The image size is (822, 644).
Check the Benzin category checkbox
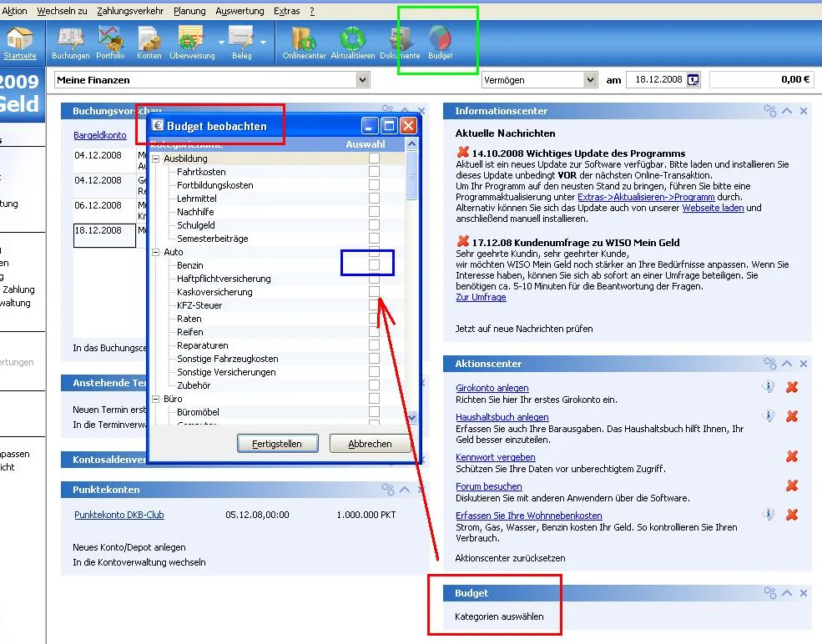click(374, 265)
